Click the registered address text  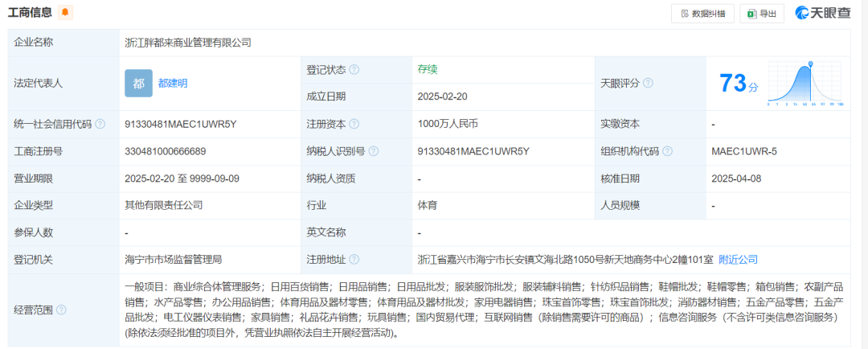[563, 260]
